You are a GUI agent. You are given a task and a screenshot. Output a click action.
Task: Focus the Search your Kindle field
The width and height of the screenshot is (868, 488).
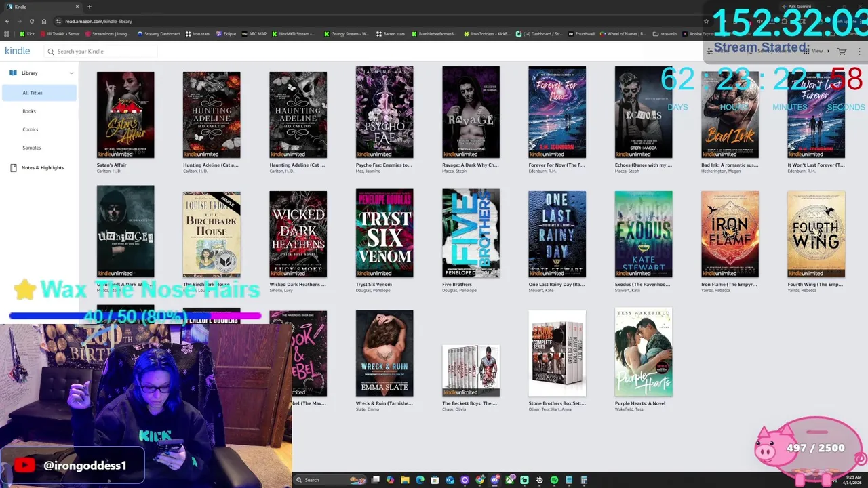100,52
